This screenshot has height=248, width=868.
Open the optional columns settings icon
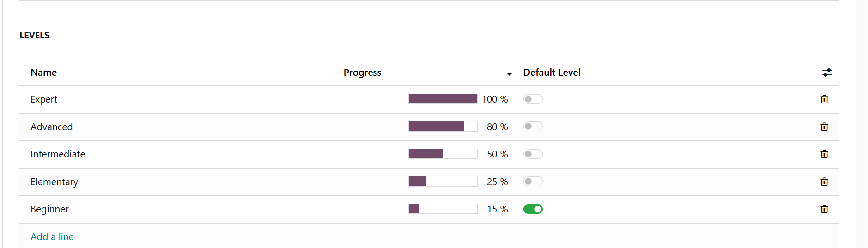pos(827,73)
